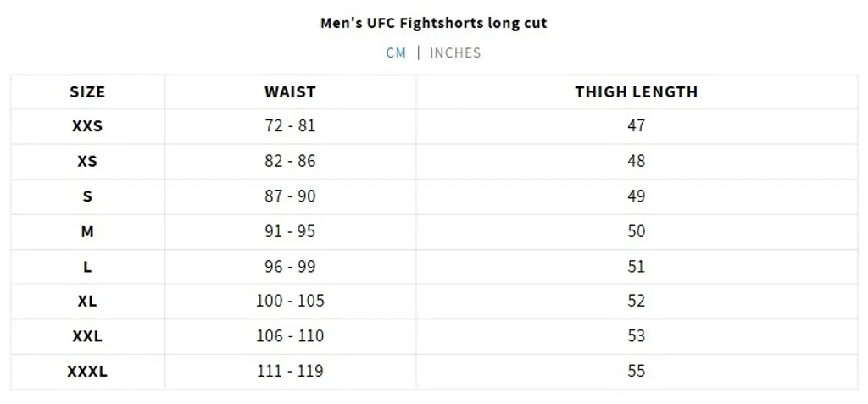Select the M size row label
This screenshot has height=404, width=868.
point(87,232)
